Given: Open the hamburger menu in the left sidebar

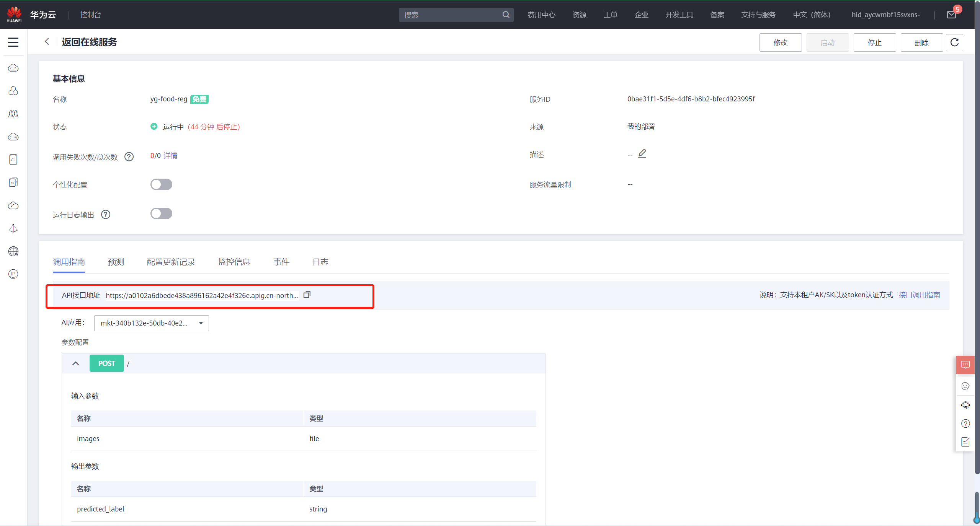Looking at the screenshot, I should coord(13,42).
